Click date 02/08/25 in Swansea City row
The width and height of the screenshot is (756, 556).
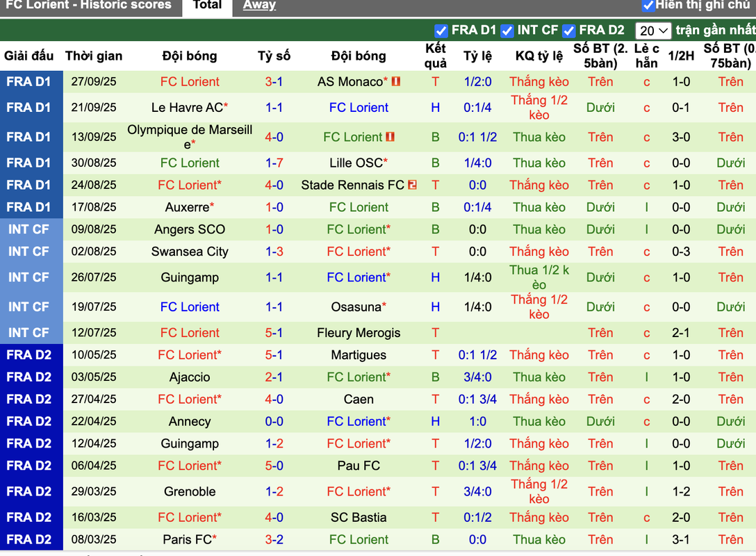click(94, 251)
